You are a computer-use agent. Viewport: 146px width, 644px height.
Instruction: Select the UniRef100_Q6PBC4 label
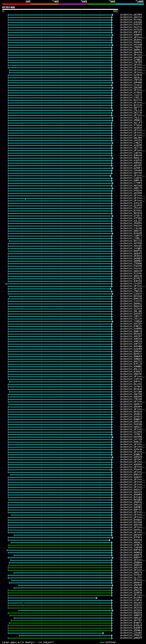[x=131, y=50]
